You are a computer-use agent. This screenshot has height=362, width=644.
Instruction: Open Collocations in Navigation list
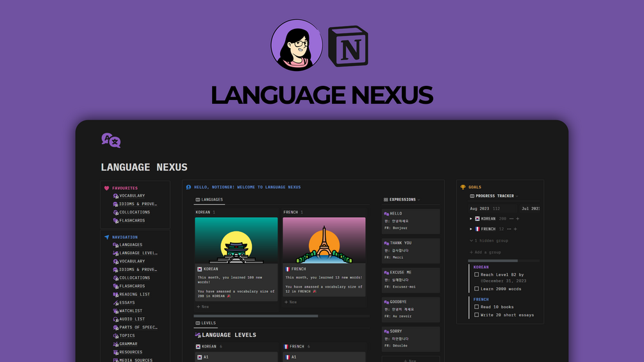tap(135, 278)
